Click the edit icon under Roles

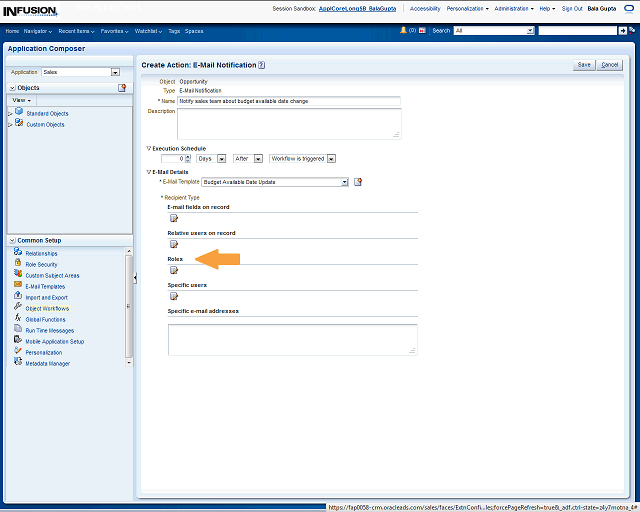[173, 270]
